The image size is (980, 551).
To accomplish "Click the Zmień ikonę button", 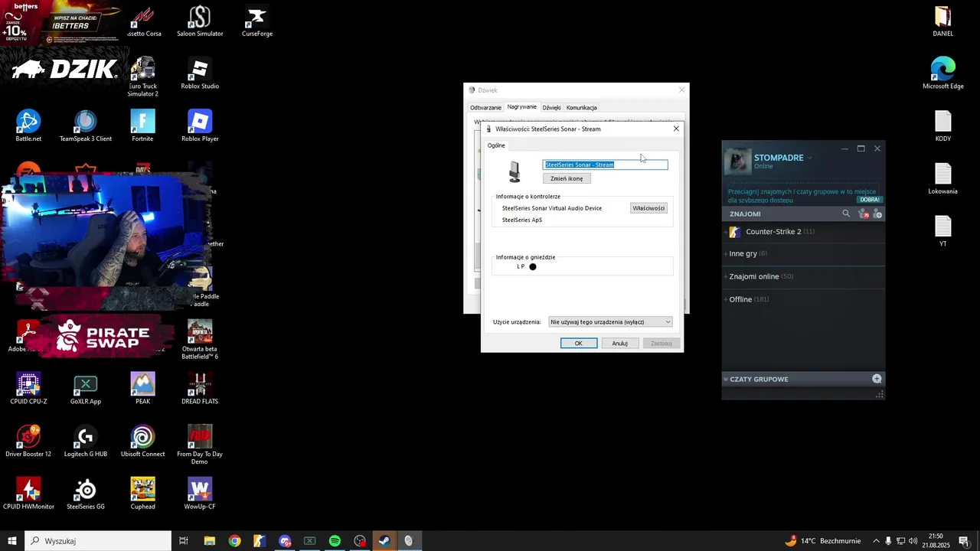I will 567,178.
